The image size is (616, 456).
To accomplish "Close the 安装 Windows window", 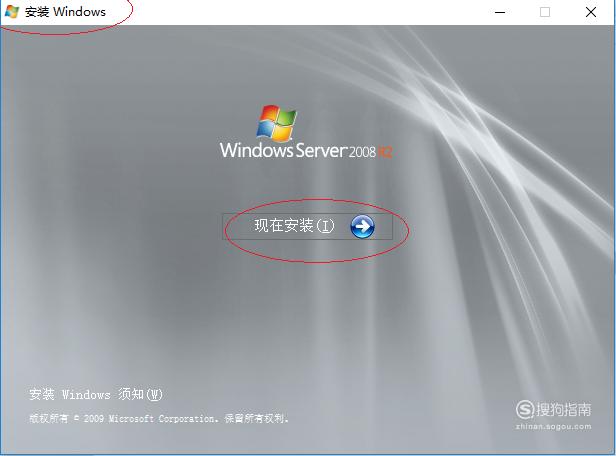I will [x=591, y=12].
